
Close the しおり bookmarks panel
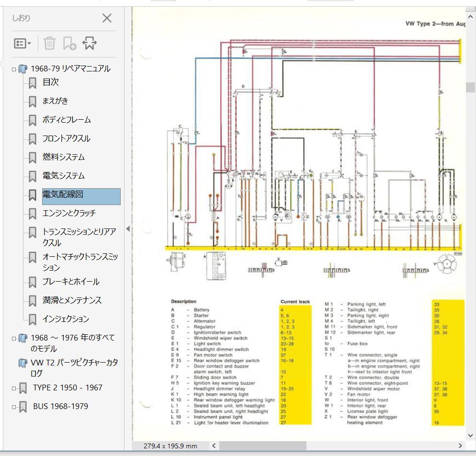point(107,18)
